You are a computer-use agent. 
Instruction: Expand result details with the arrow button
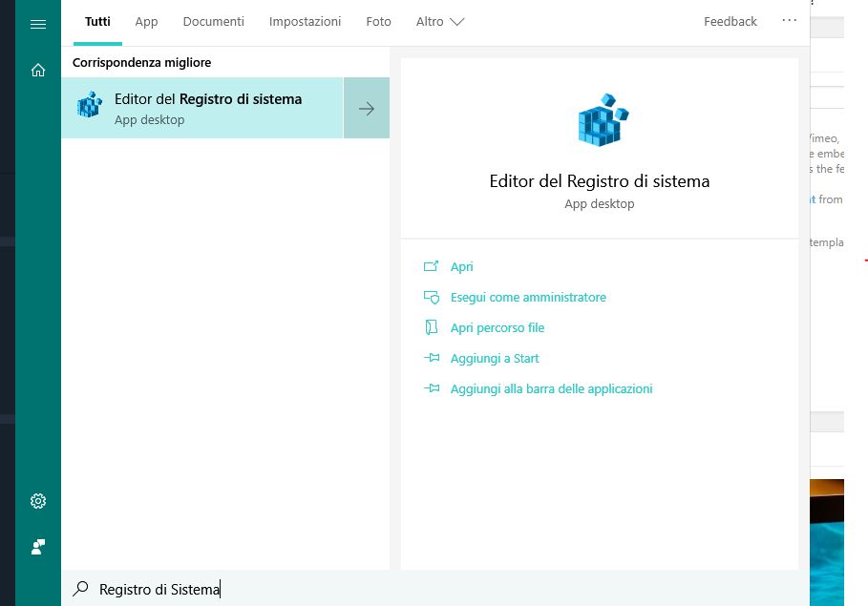pos(367,108)
